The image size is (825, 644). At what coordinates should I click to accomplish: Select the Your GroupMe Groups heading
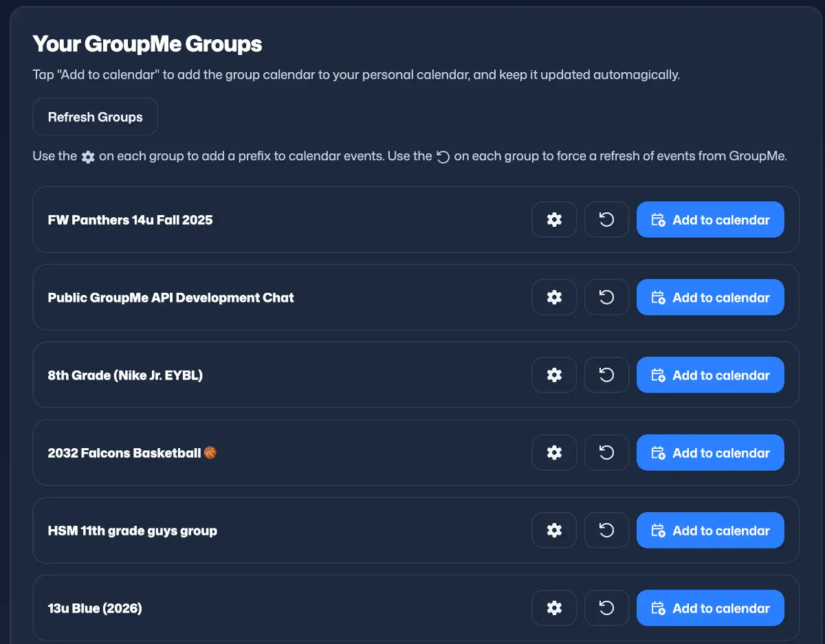pos(147,44)
